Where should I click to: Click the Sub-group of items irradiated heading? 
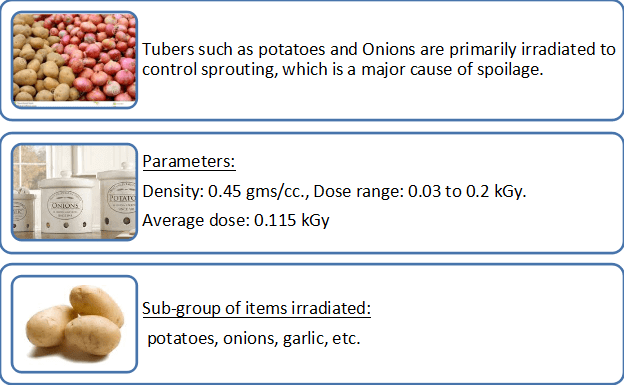coord(256,308)
